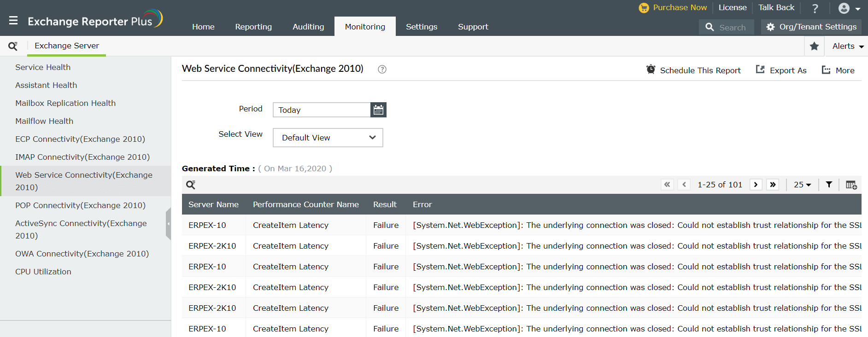Open the Service Health report
The image size is (868, 337).
[x=43, y=67]
